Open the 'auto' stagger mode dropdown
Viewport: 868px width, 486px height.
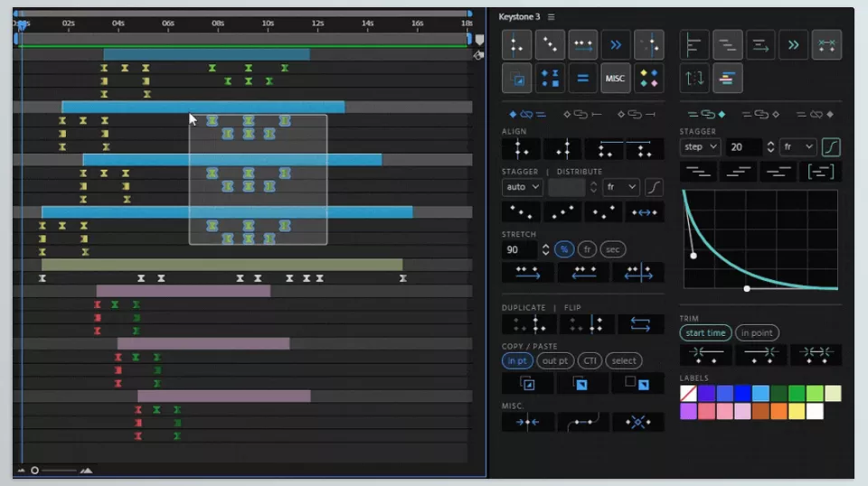pos(522,187)
